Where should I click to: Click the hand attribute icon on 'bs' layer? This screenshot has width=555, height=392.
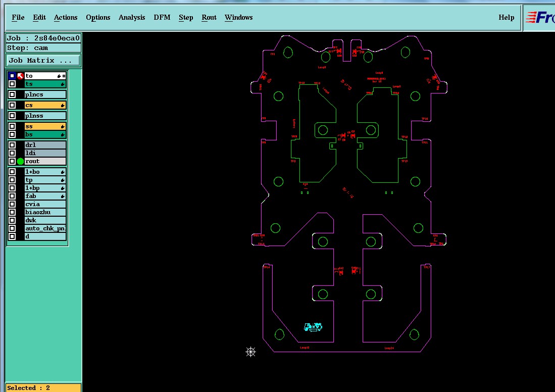click(62, 134)
